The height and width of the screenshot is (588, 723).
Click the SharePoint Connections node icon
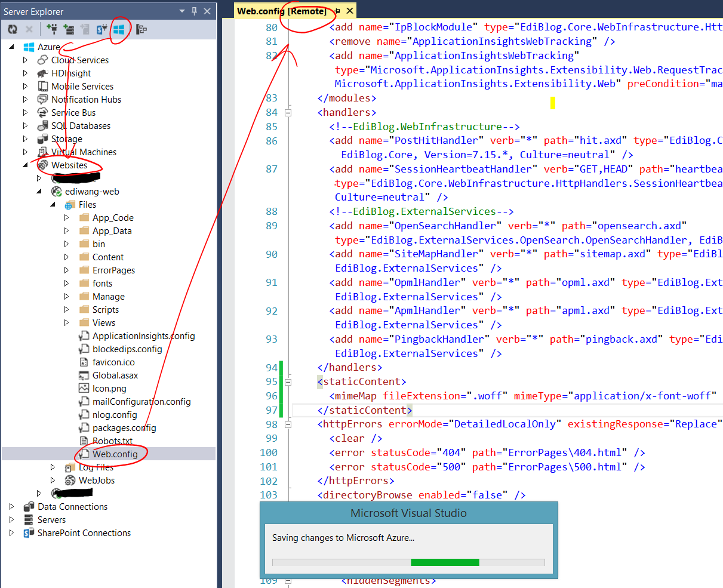point(29,532)
